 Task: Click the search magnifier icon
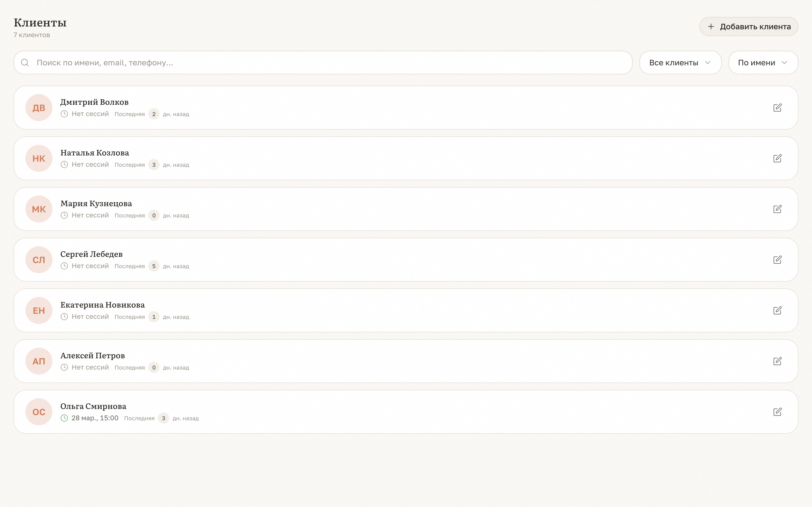point(25,63)
